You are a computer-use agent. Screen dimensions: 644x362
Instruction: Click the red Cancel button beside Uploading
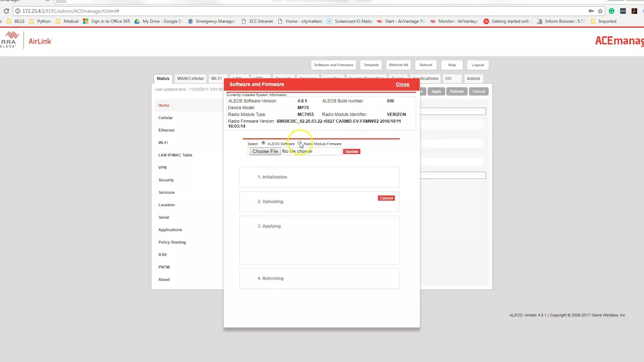click(386, 198)
